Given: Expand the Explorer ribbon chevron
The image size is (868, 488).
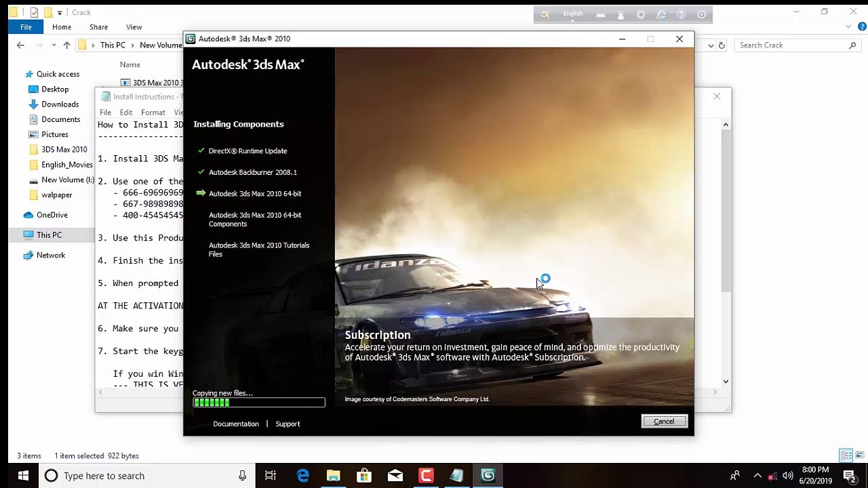Looking at the screenshot, I should point(848,27).
